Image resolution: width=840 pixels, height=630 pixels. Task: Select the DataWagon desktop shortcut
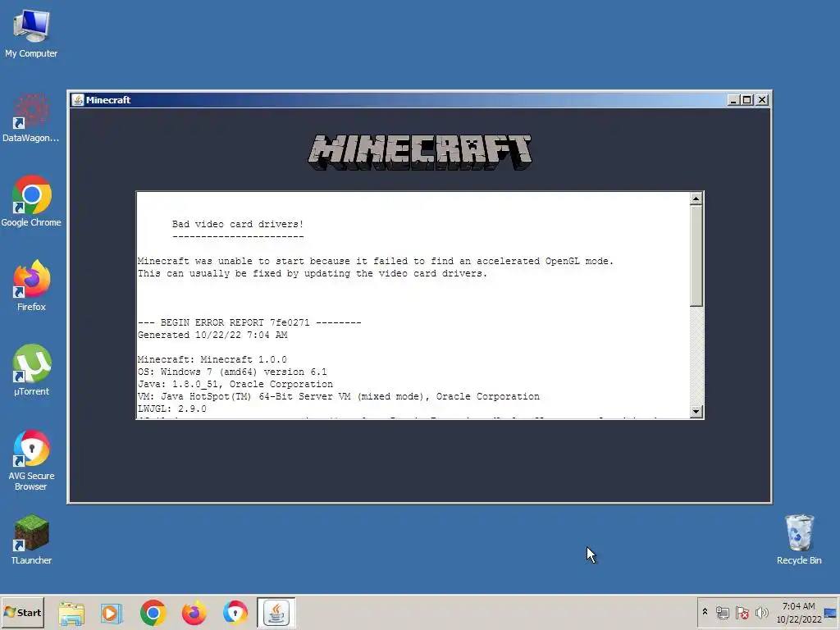(31, 118)
